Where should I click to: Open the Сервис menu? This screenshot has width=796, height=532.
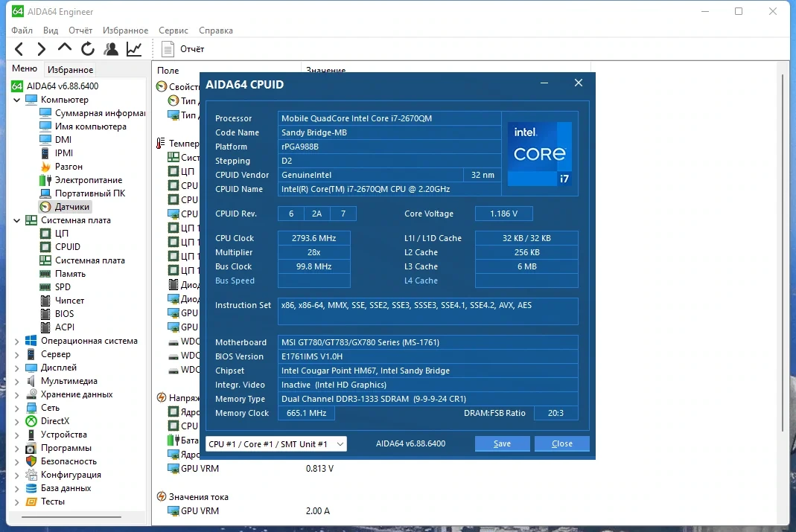[x=173, y=31]
